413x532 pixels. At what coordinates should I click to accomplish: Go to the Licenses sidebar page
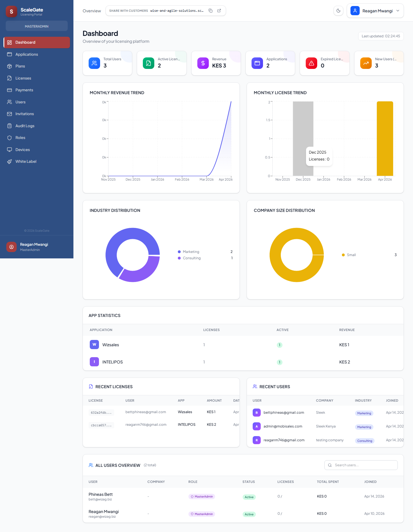[23, 78]
